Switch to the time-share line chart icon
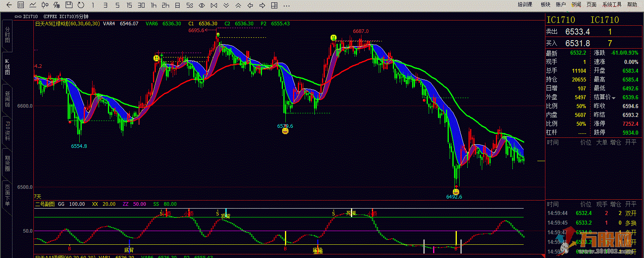 coord(33,5)
